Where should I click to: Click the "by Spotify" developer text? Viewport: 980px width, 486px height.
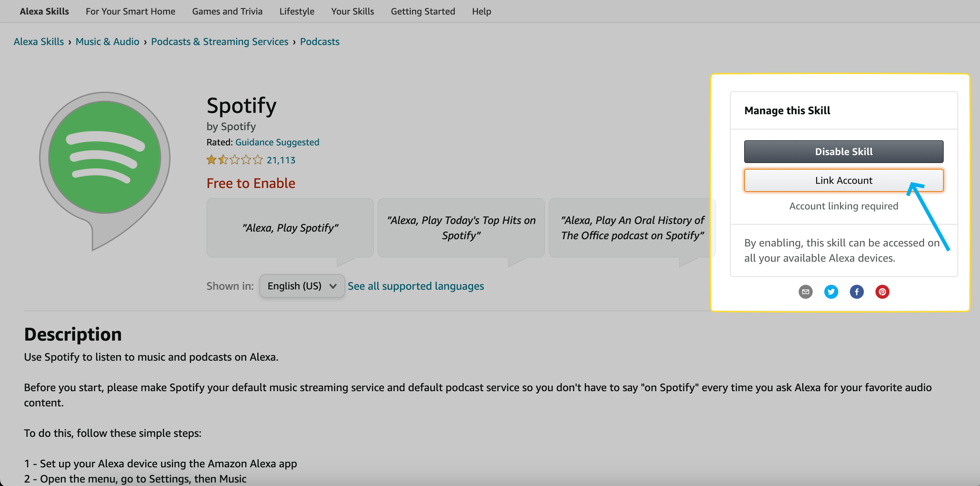pyautogui.click(x=231, y=126)
